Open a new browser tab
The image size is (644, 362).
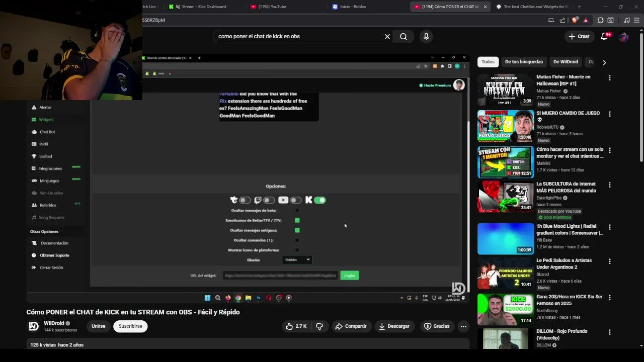(x=579, y=7)
